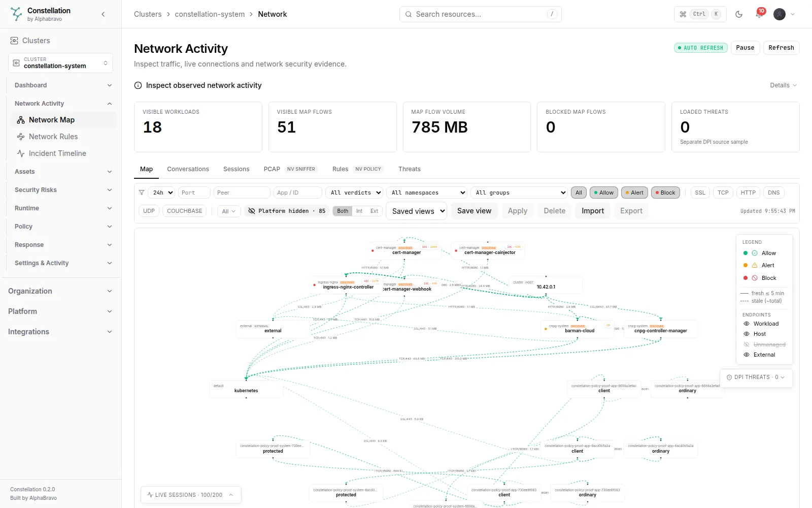Enable the DNS protocol filter
This screenshot has width=812, height=508.
773,193
